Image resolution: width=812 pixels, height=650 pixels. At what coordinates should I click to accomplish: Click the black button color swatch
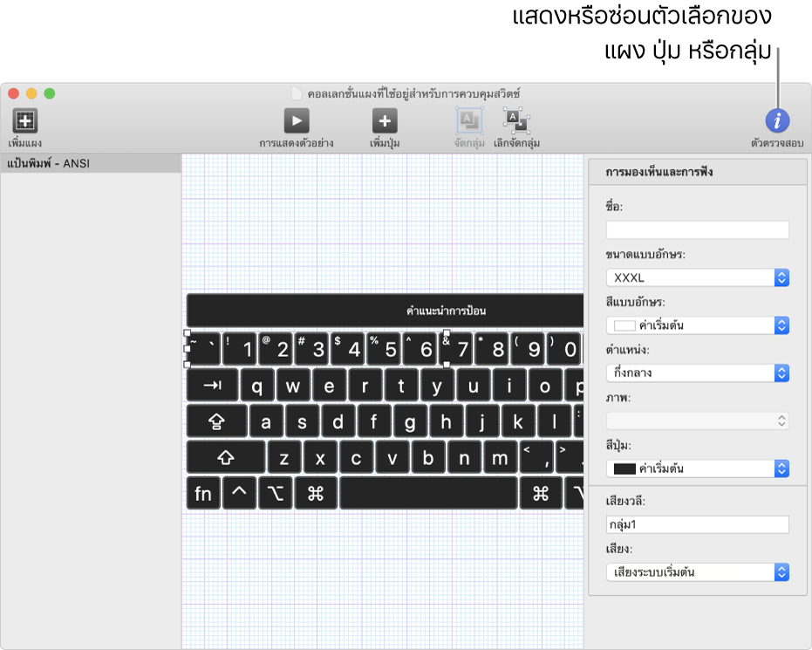coord(624,469)
